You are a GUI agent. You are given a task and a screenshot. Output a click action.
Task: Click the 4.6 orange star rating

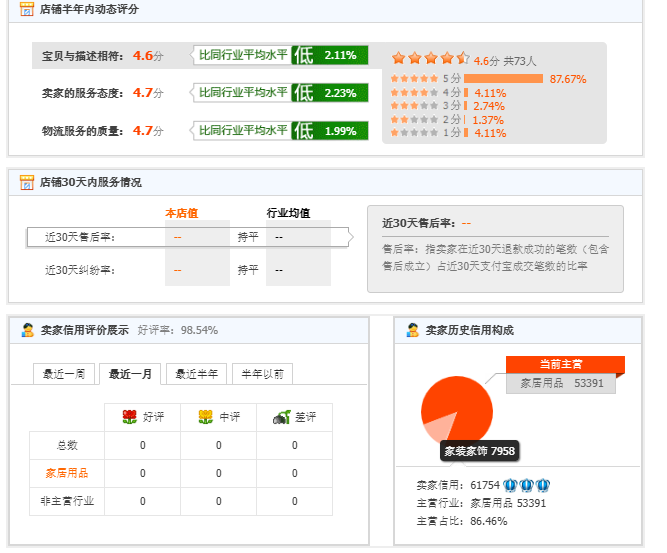tap(429, 59)
